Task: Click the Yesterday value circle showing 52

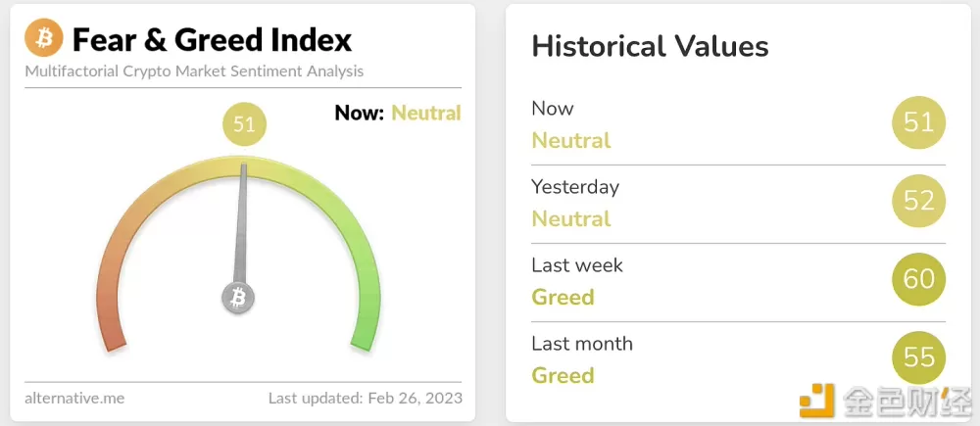Action: click(x=918, y=201)
